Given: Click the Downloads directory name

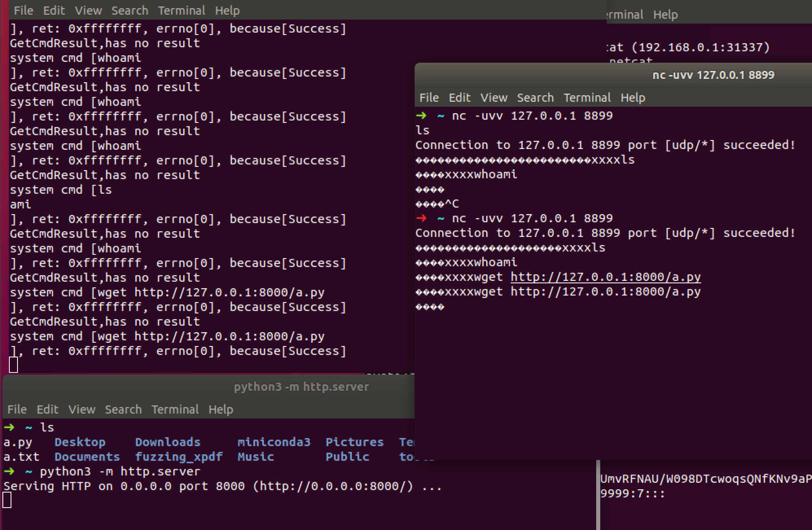Looking at the screenshot, I should coord(168,442).
